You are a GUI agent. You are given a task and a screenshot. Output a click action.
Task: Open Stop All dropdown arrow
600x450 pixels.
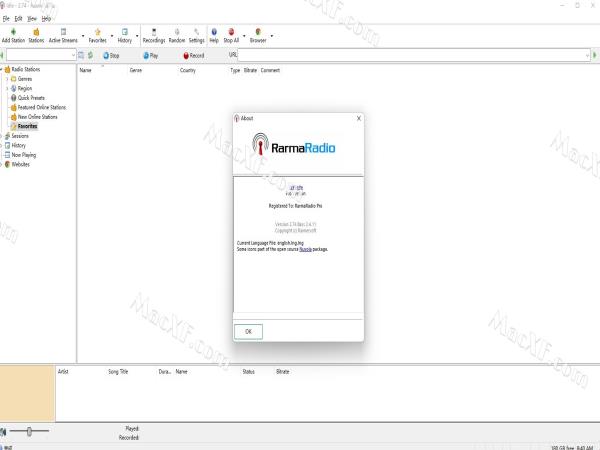(244, 36)
